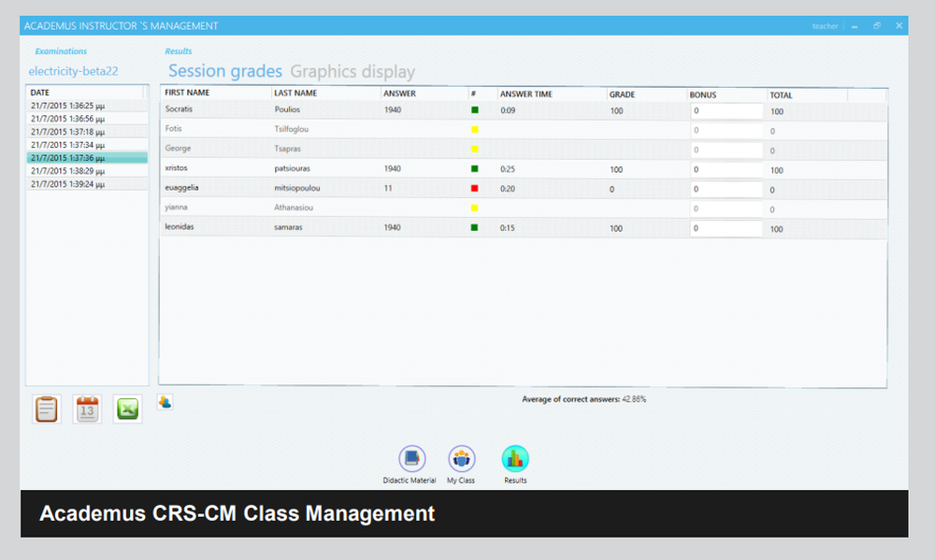Select examination electricity-beta22
The height and width of the screenshot is (560, 935).
[x=73, y=71]
